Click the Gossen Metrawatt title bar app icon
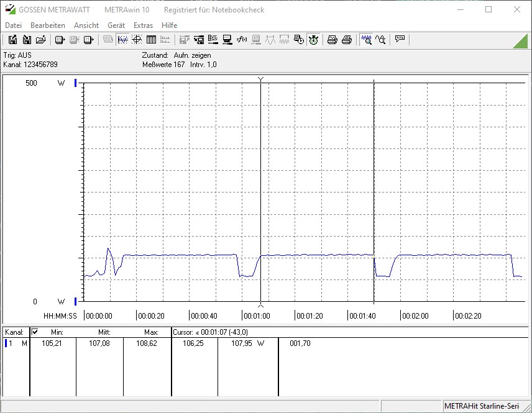Image resolution: width=532 pixels, height=413 pixels. (10, 9)
